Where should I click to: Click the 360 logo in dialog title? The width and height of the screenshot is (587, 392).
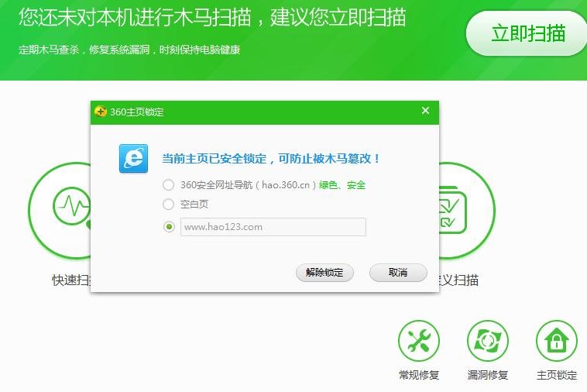(101, 112)
